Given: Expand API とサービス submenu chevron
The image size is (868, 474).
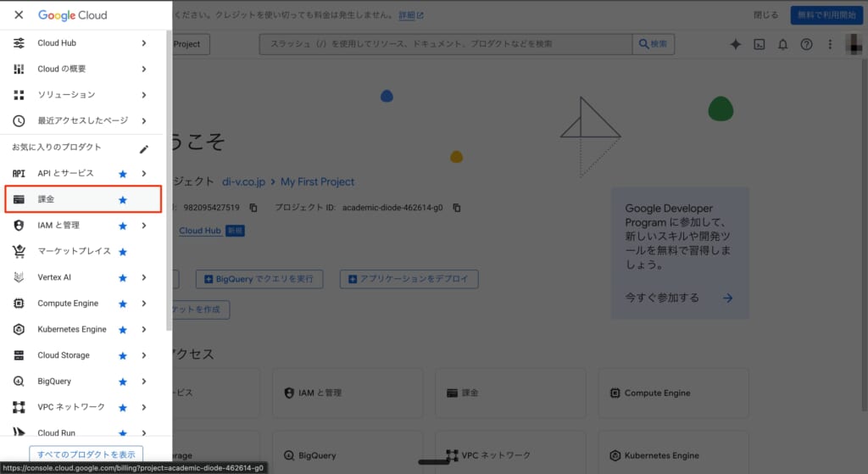Looking at the screenshot, I should 144,173.
